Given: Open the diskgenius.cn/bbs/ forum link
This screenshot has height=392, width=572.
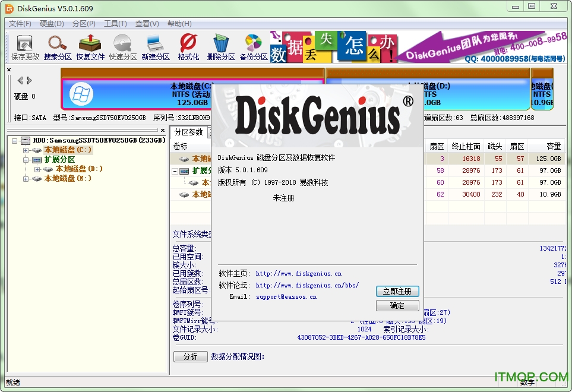Looking at the screenshot, I should [307, 286].
